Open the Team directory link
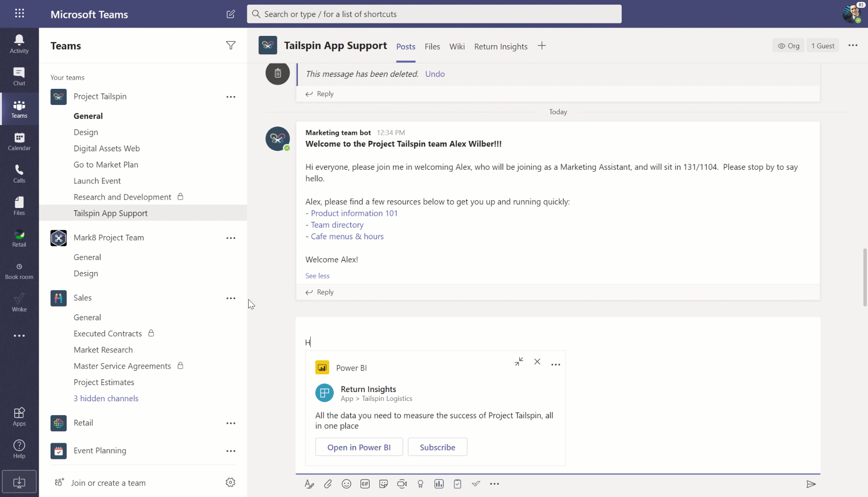 [337, 225]
